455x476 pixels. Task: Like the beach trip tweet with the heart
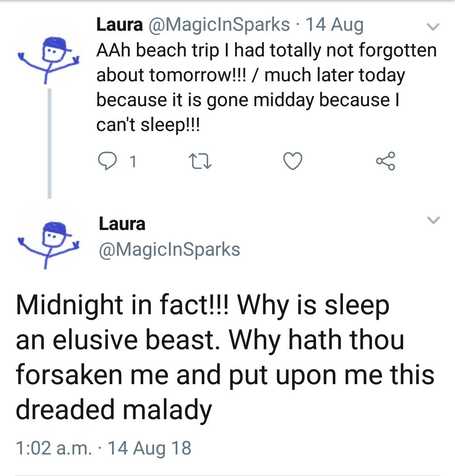[293, 162]
